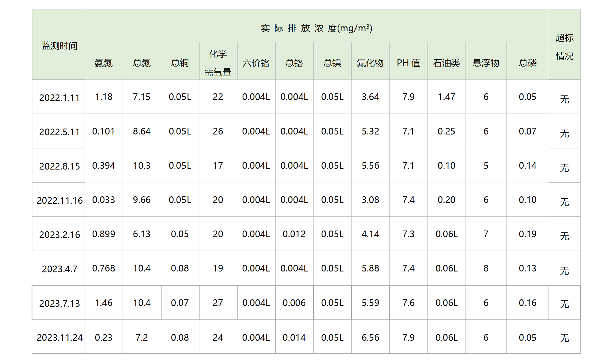Select the 氨氮 column header
The height and width of the screenshot is (364, 616).
[x=104, y=63]
